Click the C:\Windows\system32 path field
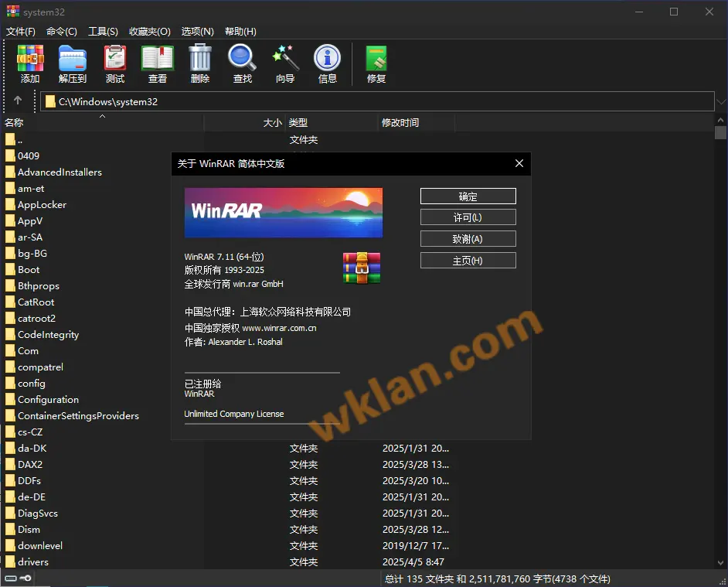 coord(377,101)
